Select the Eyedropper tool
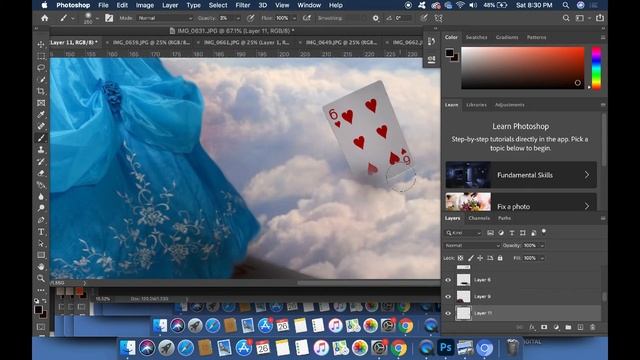This screenshot has height=360, width=640. click(x=41, y=115)
